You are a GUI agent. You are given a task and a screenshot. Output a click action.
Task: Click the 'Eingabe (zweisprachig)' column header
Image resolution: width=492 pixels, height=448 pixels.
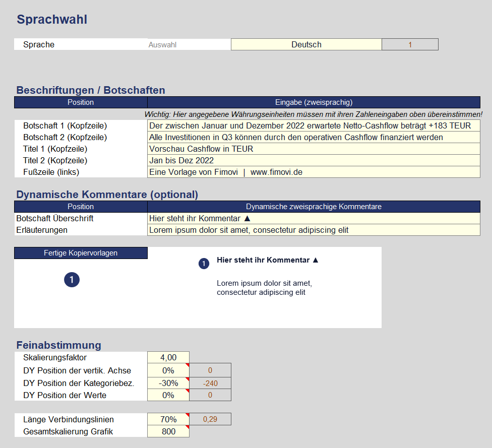tap(314, 102)
